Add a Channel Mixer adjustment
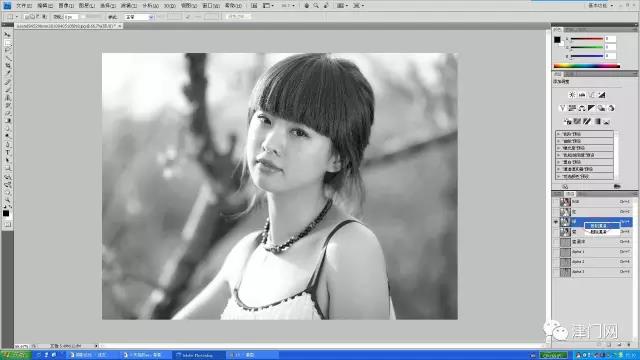Screen dimensions: 640x360 [611, 108]
